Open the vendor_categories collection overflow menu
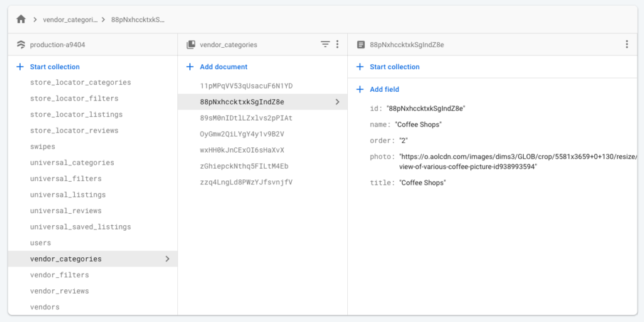Screen dimensions: 644x322 [337, 45]
